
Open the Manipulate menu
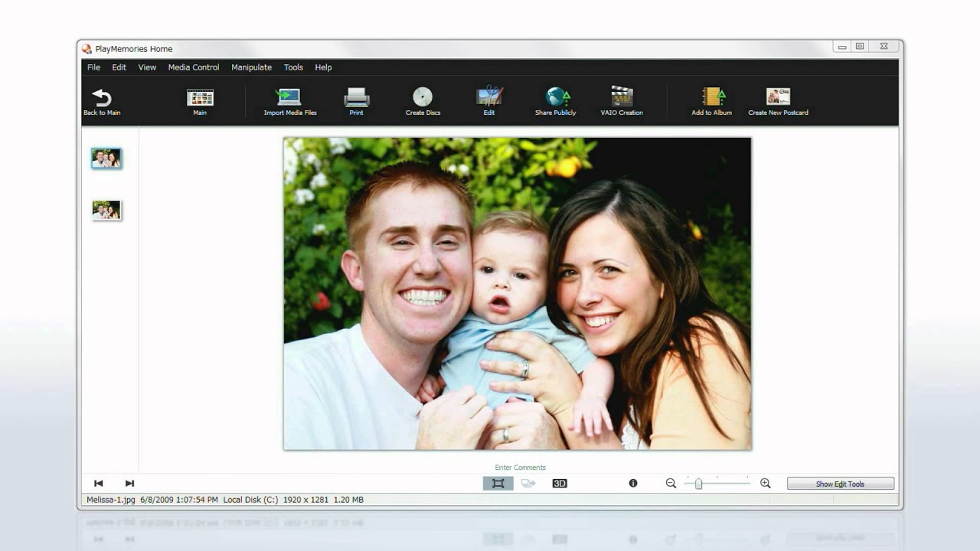(251, 67)
